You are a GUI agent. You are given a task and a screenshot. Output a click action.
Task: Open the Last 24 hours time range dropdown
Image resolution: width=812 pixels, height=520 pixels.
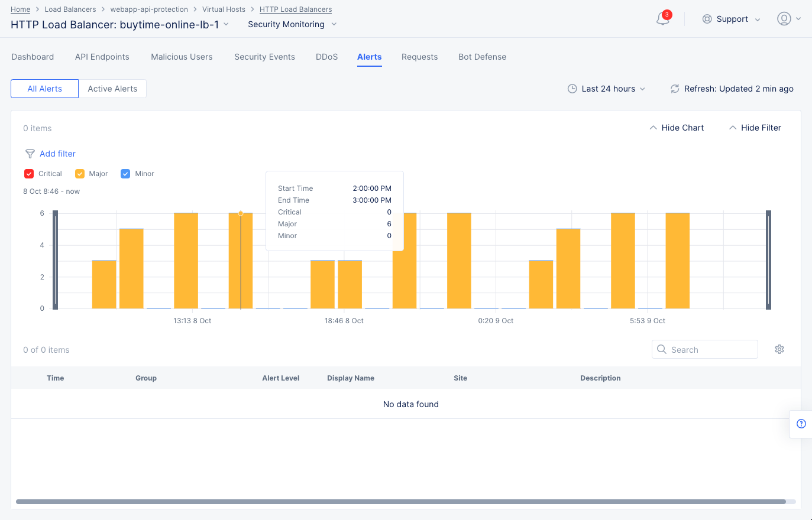609,89
